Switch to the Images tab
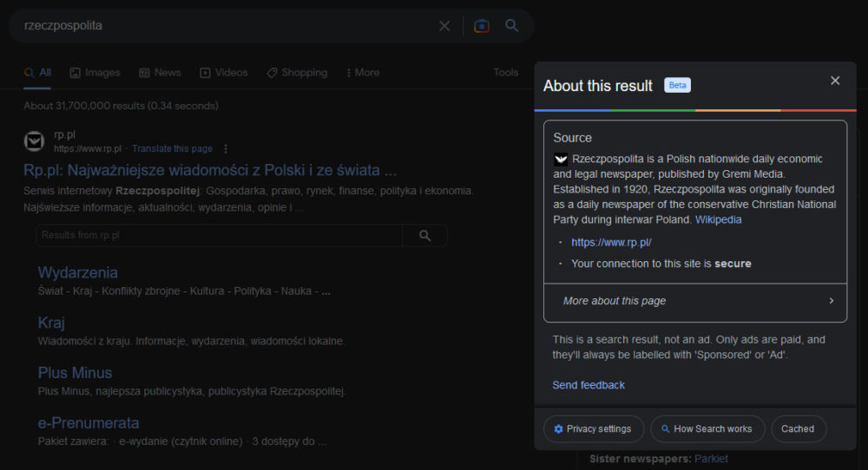 click(x=95, y=73)
